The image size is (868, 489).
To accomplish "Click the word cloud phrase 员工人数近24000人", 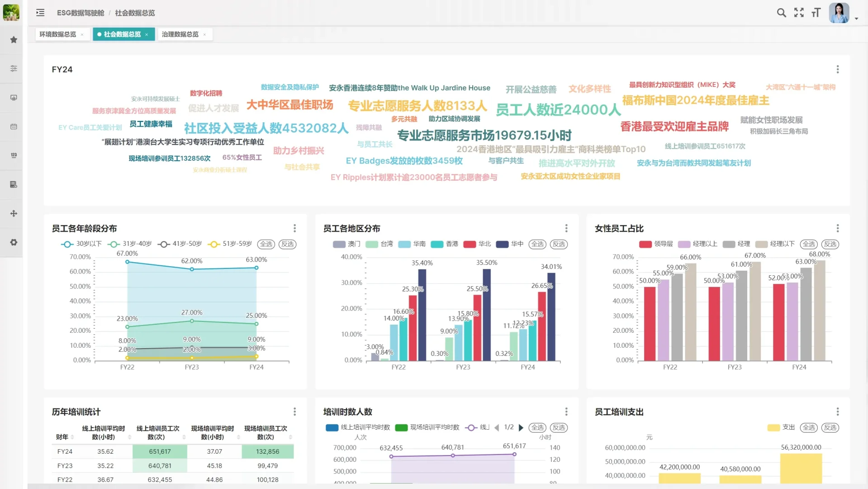I will (x=558, y=110).
